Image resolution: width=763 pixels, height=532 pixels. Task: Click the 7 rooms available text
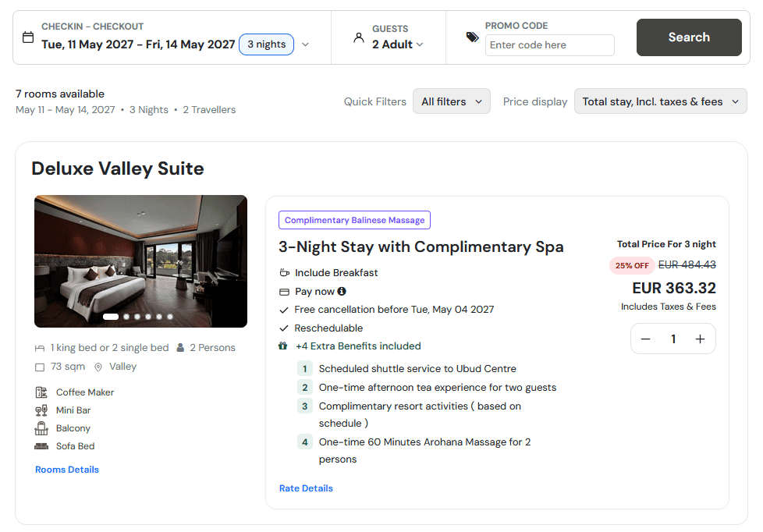[x=60, y=94]
